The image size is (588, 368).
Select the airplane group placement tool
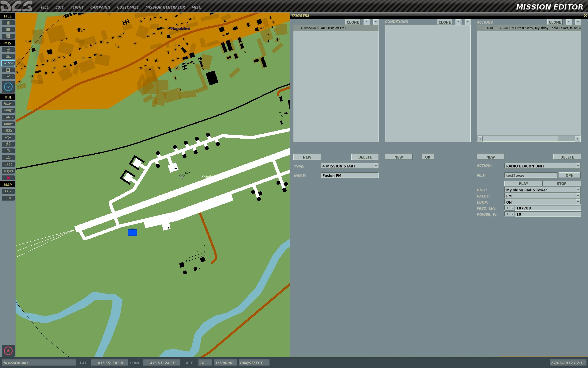pyautogui.click(x=8, y=104)
